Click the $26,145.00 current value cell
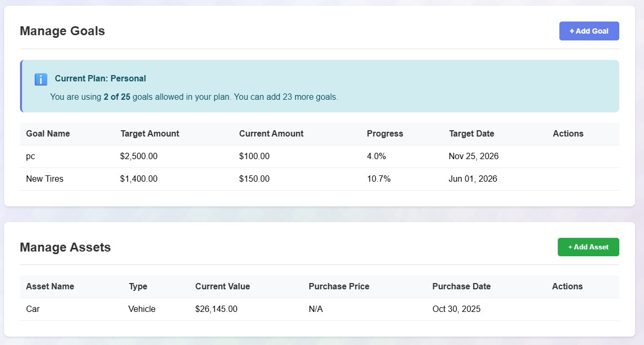 (216, 309)
